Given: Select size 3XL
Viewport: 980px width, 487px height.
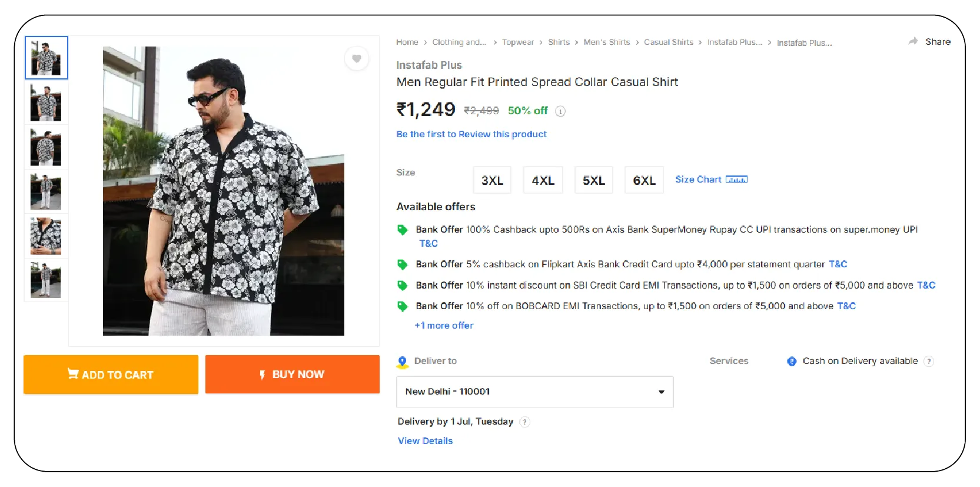Looking at the screenshot, I should [492, 180].
